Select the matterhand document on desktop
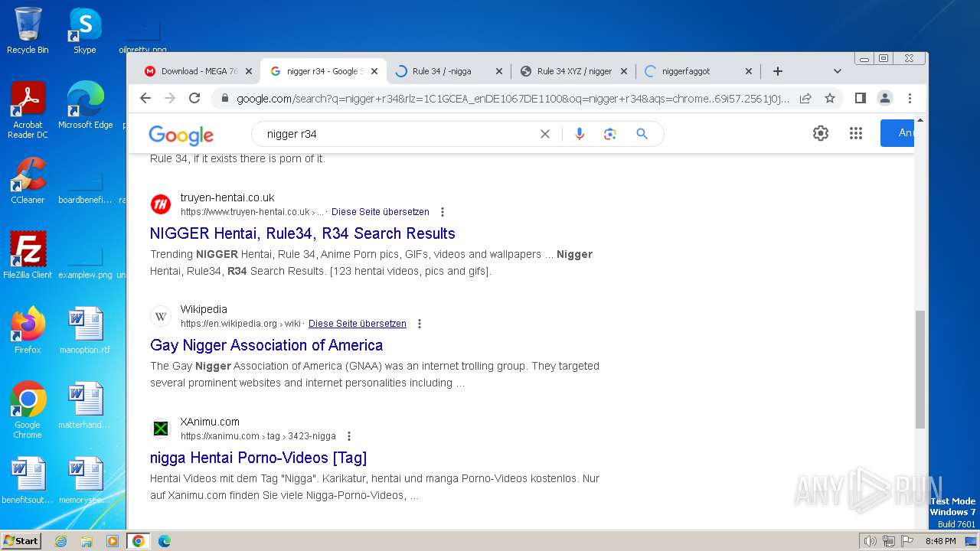 [x=85, y=406]
